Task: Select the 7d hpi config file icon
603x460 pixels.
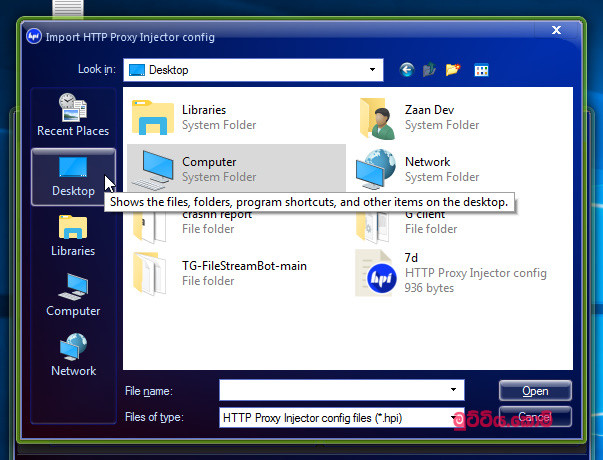Action: click(x=376, y=273)
